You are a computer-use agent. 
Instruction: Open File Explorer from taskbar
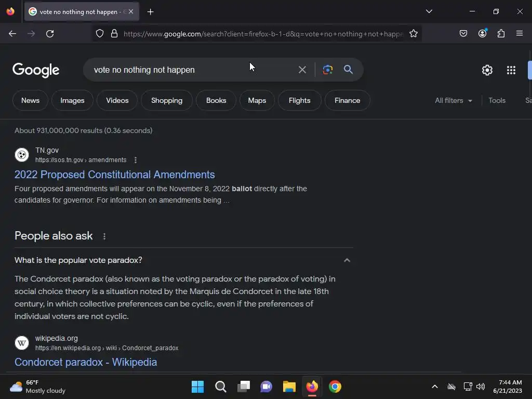coord(289,387)
